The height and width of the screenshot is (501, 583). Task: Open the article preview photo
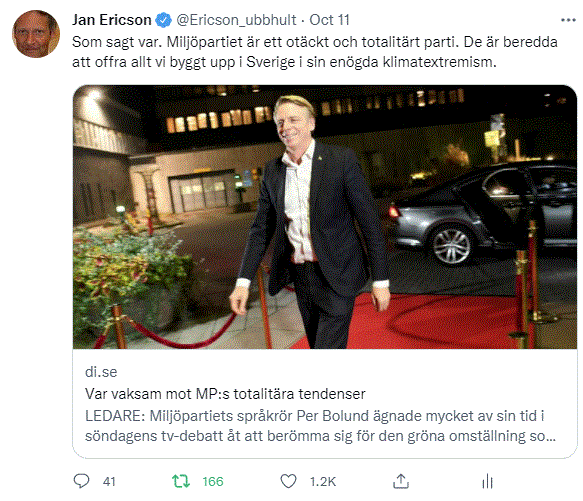click(325, 217)
